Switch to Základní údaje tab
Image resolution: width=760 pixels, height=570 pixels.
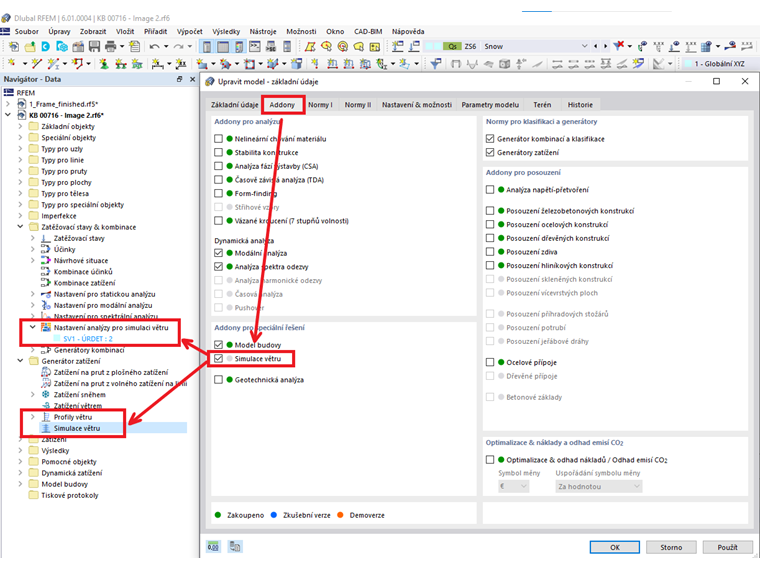pyautogui.click(x=235, y=105)
